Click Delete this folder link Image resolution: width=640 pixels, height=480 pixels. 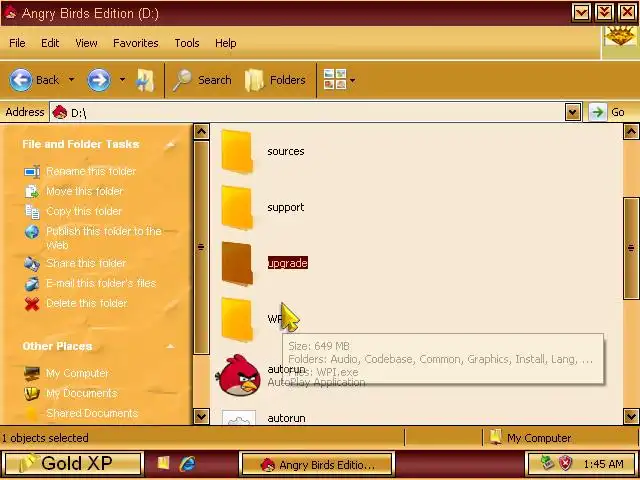click(x=87, y=303)
